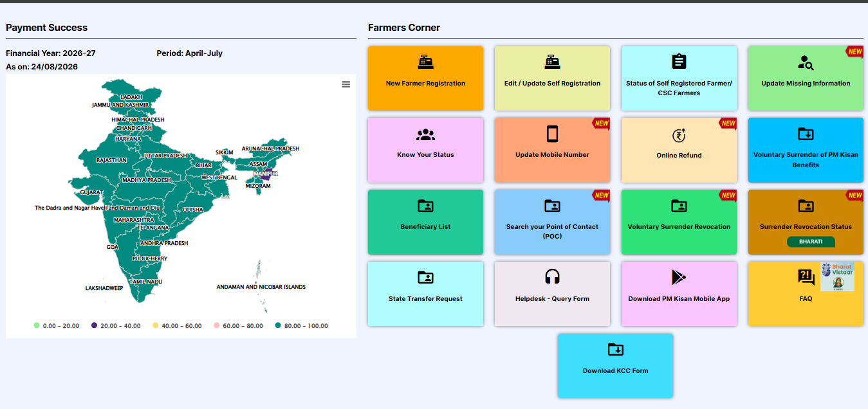Select ODISHA on the map
This screenshot has width=868, height=409.
click(193, 210)
